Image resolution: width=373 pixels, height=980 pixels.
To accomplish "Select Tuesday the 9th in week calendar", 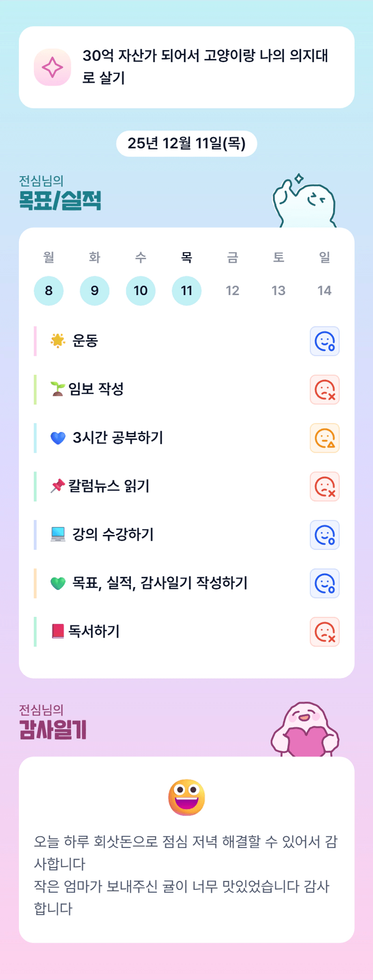I will pyautogui.click(x=95, y=291).
